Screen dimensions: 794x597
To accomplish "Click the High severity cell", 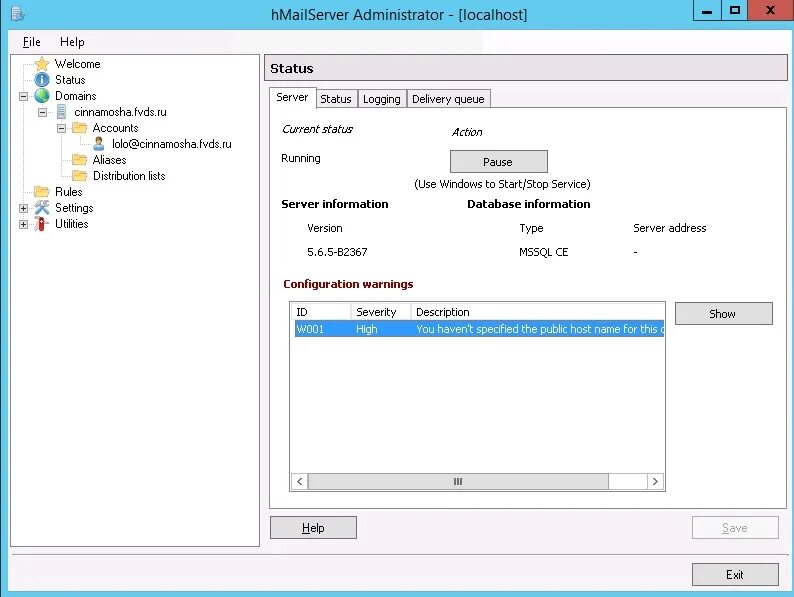I will (x=367, y=329).
